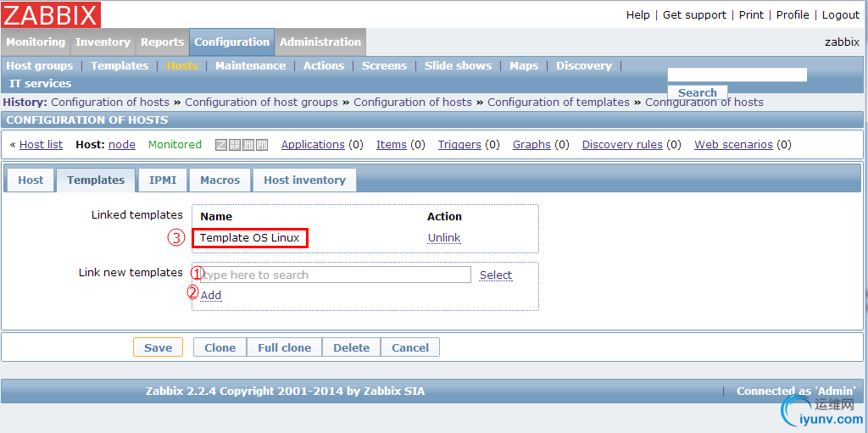Open the Web scenarios link

(x=733, y=145)
